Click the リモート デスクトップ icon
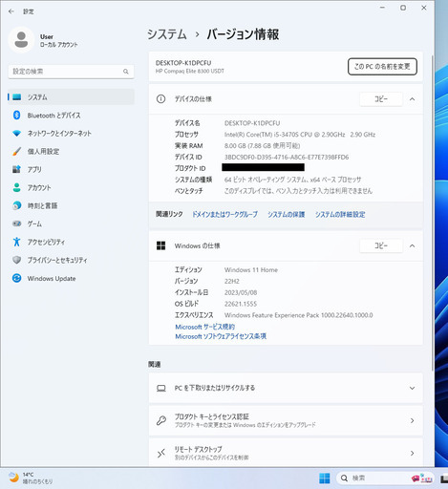The height and width of the screenshot is (489, 448). (x=161, y=453)
